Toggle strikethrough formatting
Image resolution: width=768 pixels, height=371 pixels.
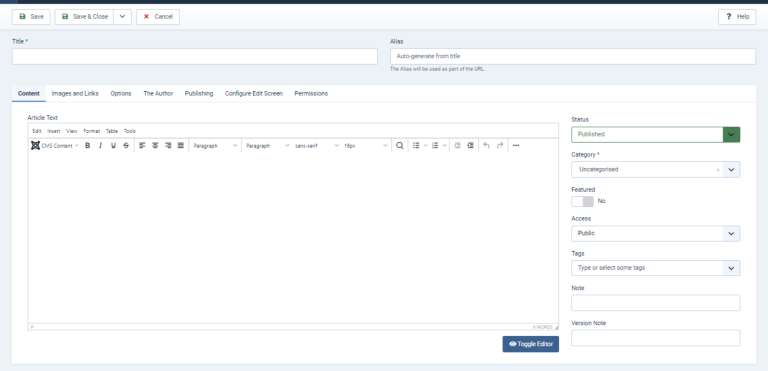coord(126,146)
